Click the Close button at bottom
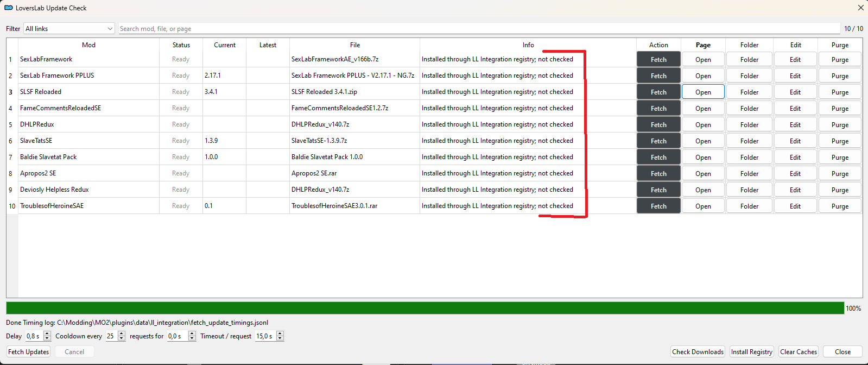 point(842,352)
